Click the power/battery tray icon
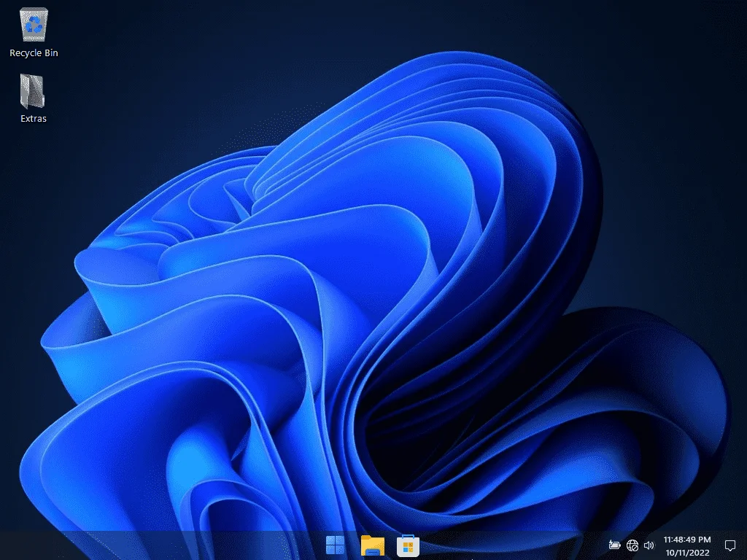 [614, 545]
